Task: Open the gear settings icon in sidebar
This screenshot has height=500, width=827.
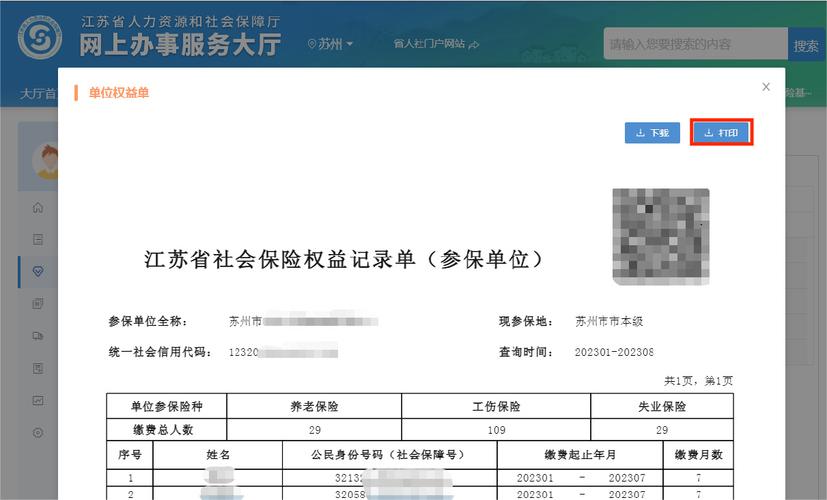Action: tap(38, 433)
